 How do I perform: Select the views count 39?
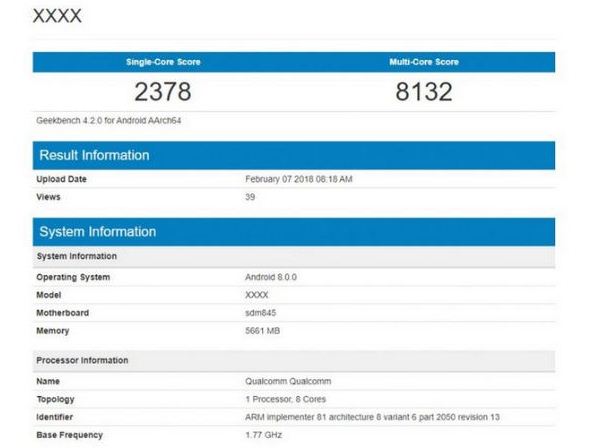250,197
